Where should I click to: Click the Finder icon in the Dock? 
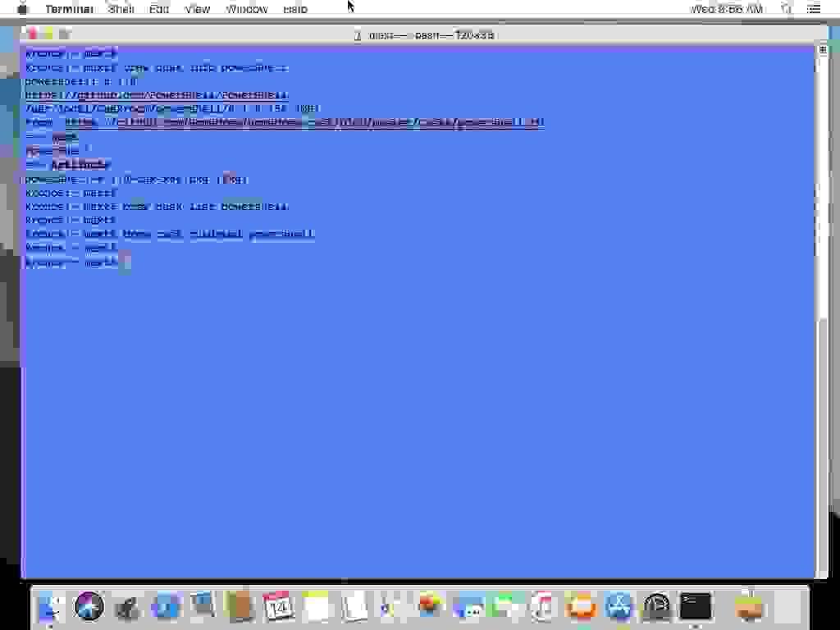point(49,607)
